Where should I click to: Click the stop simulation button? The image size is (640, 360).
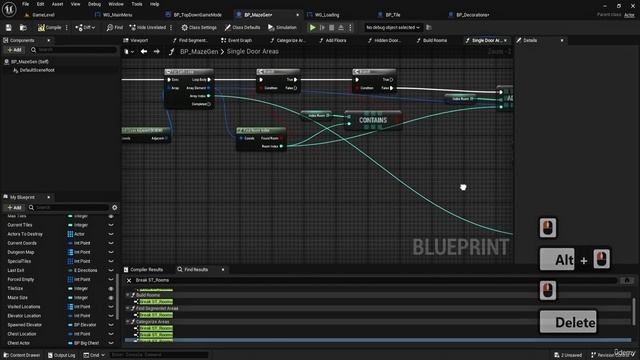pos(331,28)
